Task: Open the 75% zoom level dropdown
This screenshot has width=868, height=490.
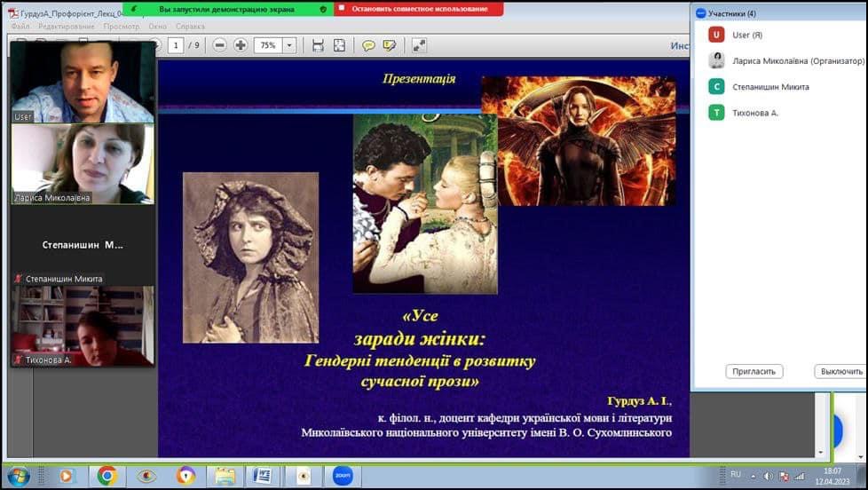Action: tap(288, 45)
